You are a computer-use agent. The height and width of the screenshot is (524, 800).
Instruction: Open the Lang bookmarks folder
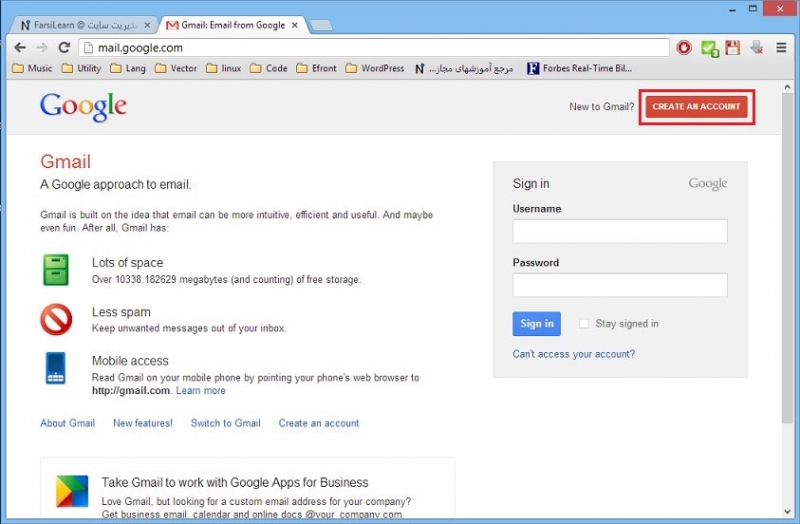[x=128, y=68]
